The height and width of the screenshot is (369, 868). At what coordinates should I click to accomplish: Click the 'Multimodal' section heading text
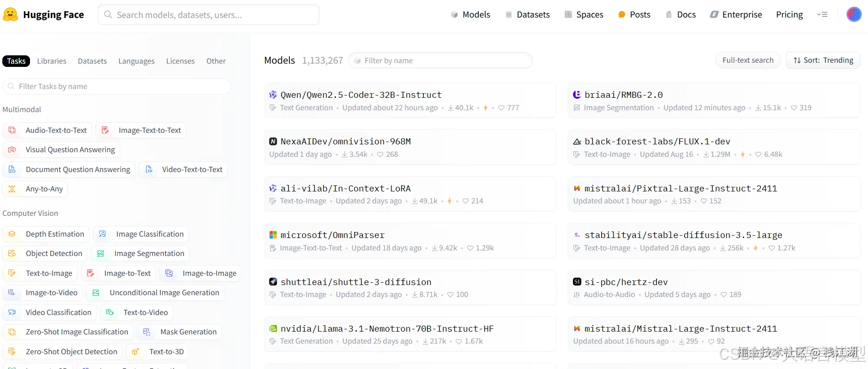[x=22, y=109]
